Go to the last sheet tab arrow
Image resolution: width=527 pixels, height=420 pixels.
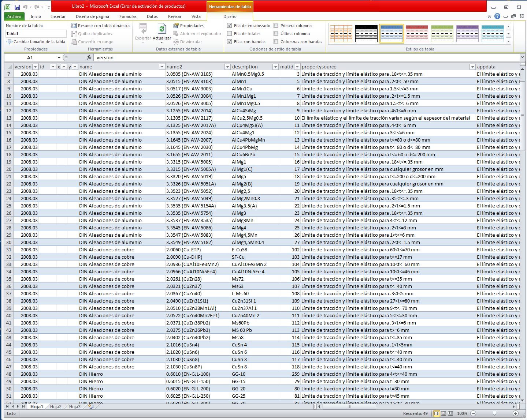tap(23, 406)
